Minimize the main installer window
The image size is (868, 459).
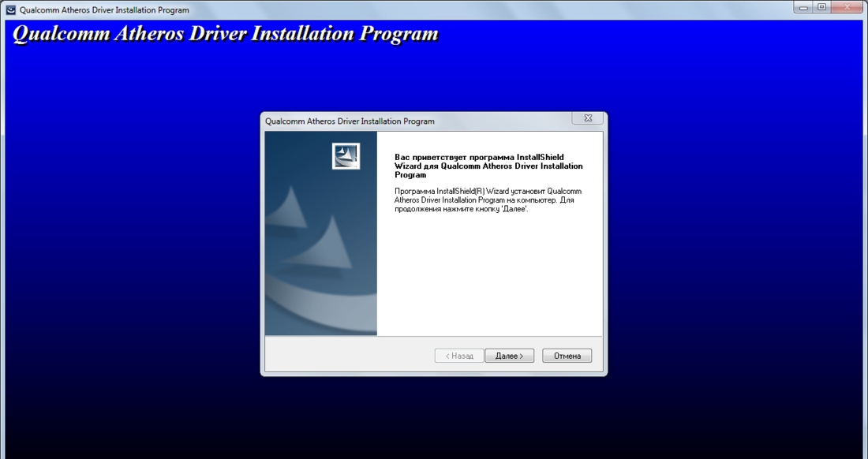(x=803, y=7)
